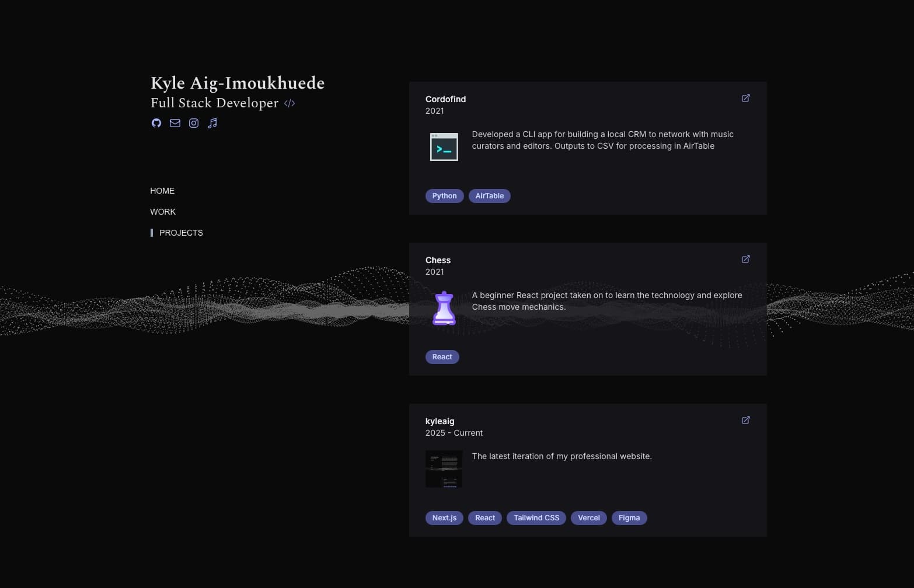The width and height of the screenshot is (914, 588).
Task: Click the kyleaig website screenshot thumbnail
Action: 444,469
